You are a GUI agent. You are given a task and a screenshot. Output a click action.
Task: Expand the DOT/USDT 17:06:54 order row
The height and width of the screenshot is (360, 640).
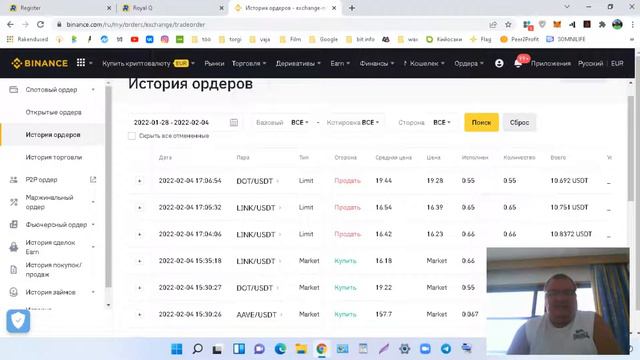tap(140, 181)
